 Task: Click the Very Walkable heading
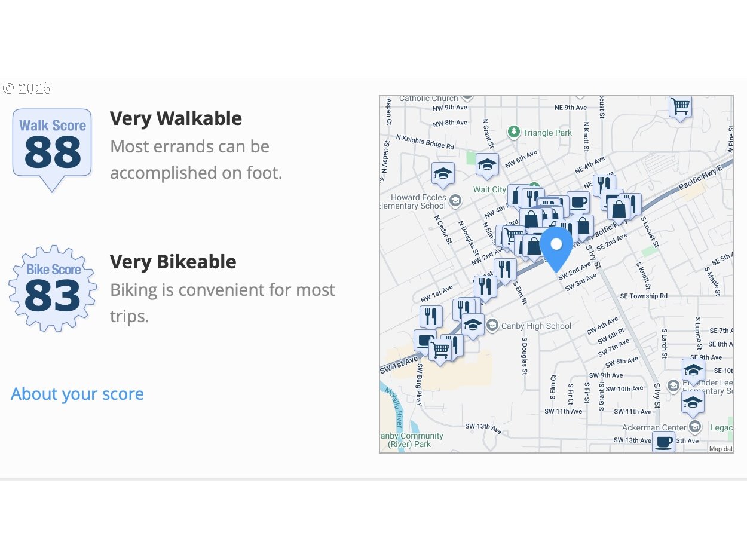[x=176, y=118]
